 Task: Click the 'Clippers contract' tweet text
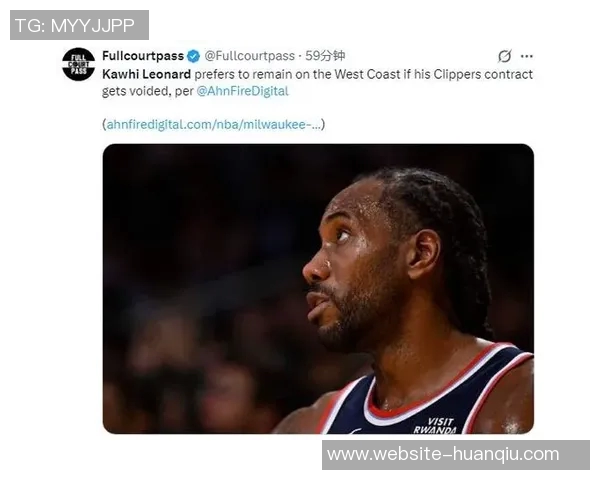pos(483,74)
